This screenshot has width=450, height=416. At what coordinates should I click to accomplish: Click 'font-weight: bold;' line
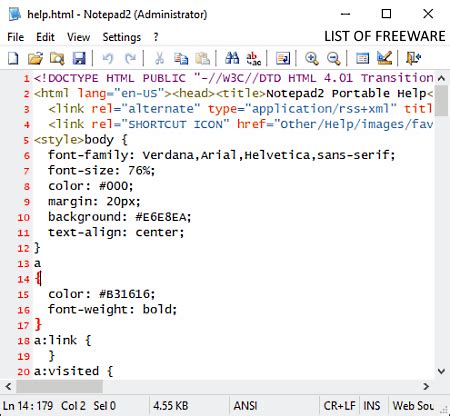[112, 309]
